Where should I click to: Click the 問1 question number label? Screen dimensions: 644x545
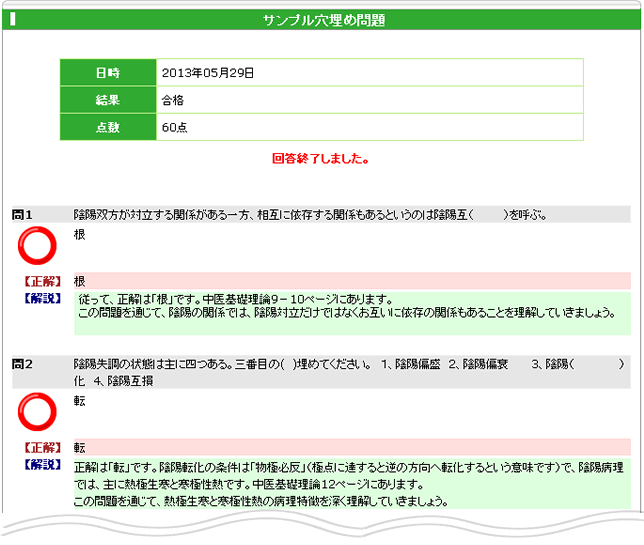(22, 215)
